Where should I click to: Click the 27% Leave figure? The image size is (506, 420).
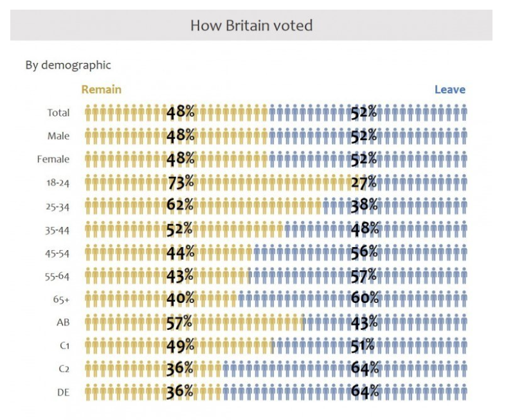(364, 182)
